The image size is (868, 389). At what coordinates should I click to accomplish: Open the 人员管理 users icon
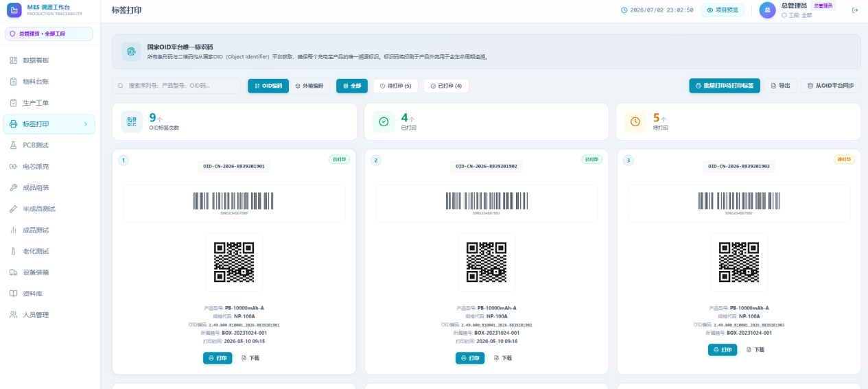point(13,315)
